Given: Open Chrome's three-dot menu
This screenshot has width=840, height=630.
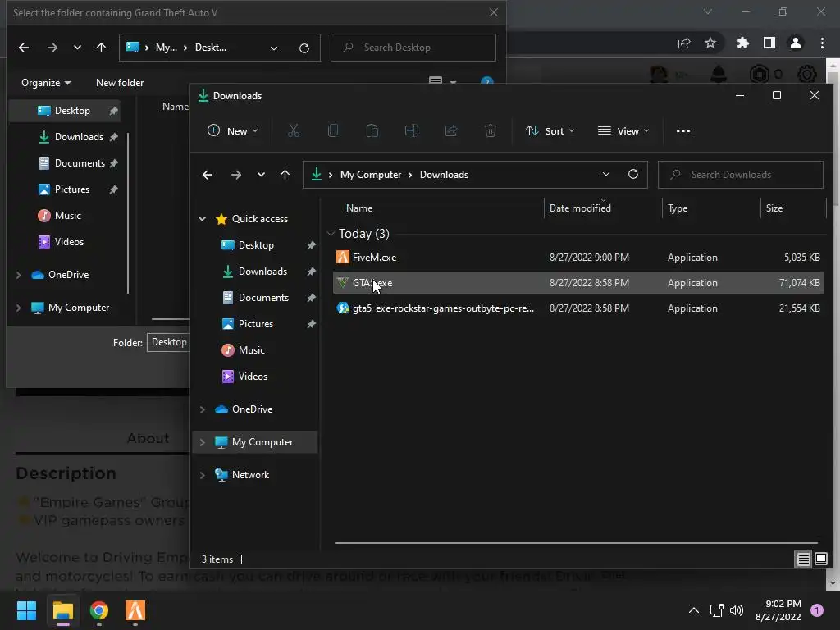Looking at the screenshot, I should (822, 43).
